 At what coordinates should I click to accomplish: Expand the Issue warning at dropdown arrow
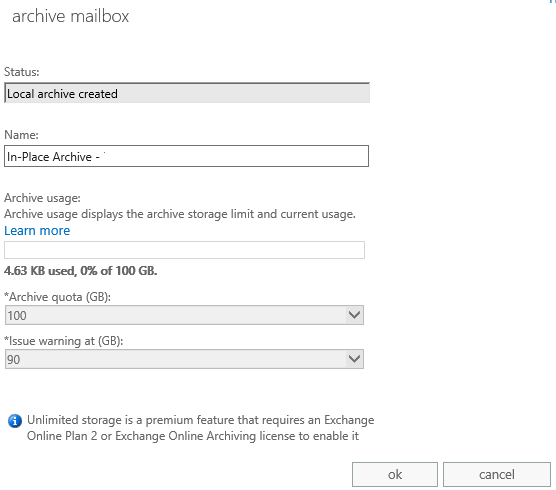354,359
